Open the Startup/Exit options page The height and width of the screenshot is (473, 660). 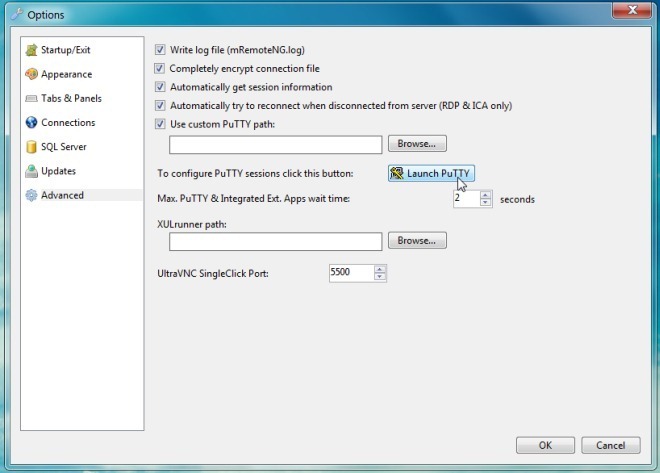point(65,50)
